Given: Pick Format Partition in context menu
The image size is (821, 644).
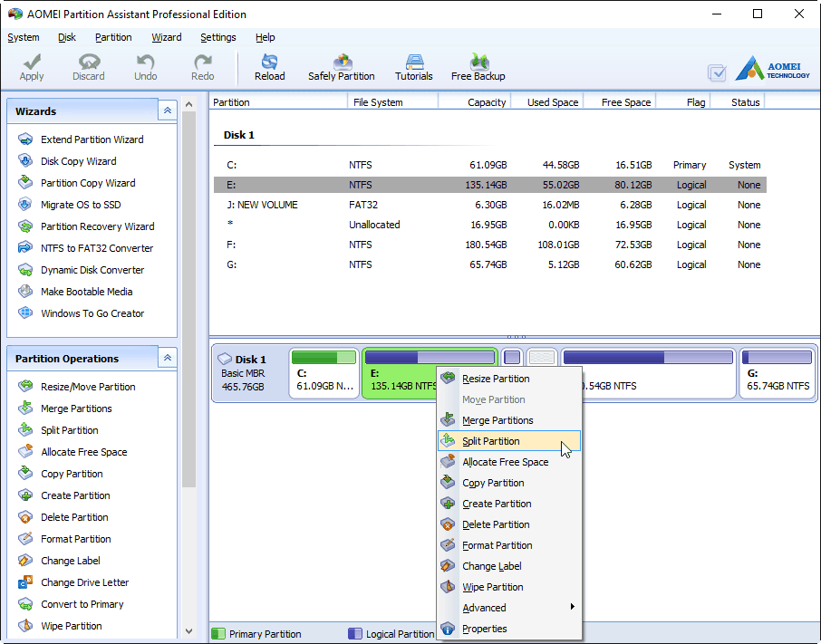Looking at the screenshot, I should tap(509, 545).
